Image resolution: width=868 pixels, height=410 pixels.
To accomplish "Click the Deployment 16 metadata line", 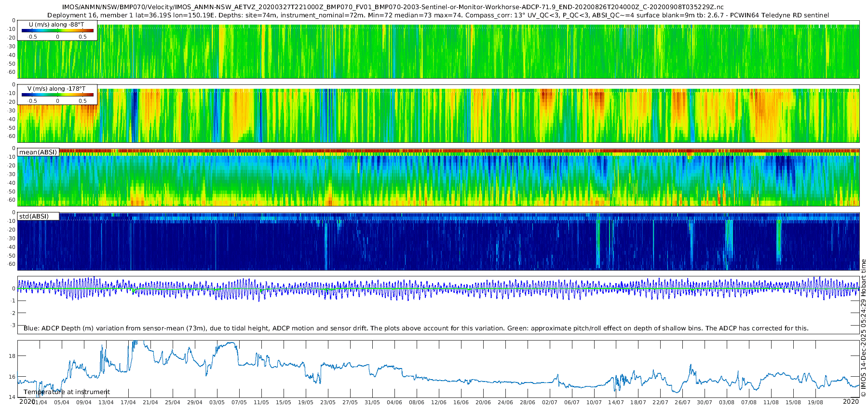I will (438, 15).
